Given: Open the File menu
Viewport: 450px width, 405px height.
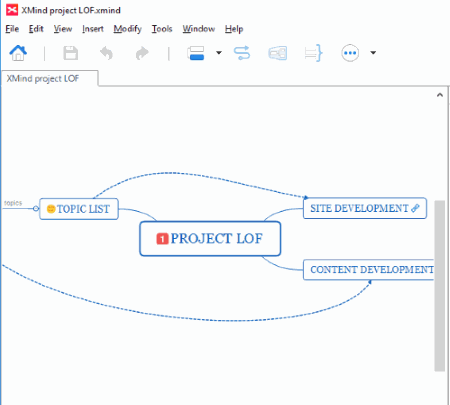Looking at the screenshot, I should [12, 29].
